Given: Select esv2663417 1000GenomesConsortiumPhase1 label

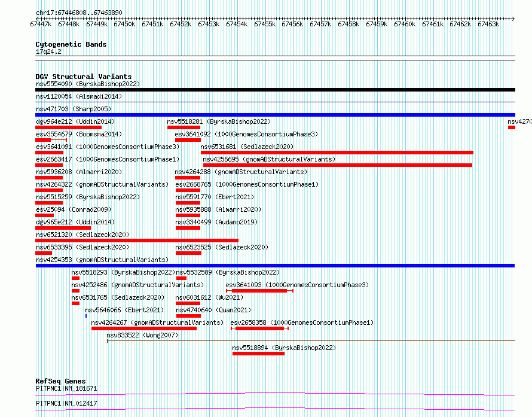Looking at the screenshot, I should [x=108, y=159].
